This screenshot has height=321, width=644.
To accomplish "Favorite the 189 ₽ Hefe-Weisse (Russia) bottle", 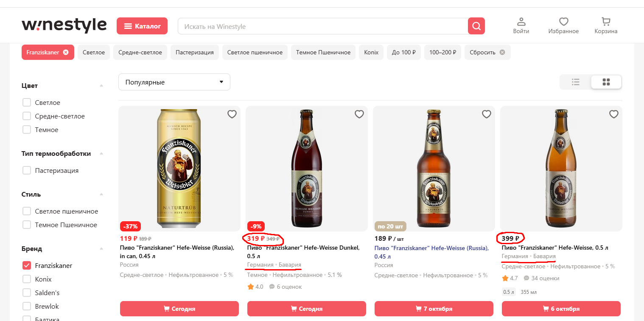I will [486, 114].
